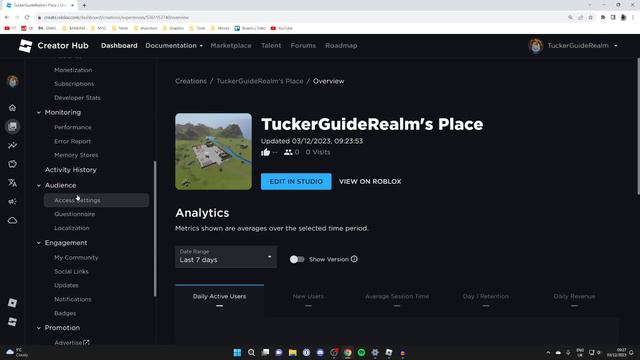
Task: Show hidden system tray icons
Action: tap(548, 353)
